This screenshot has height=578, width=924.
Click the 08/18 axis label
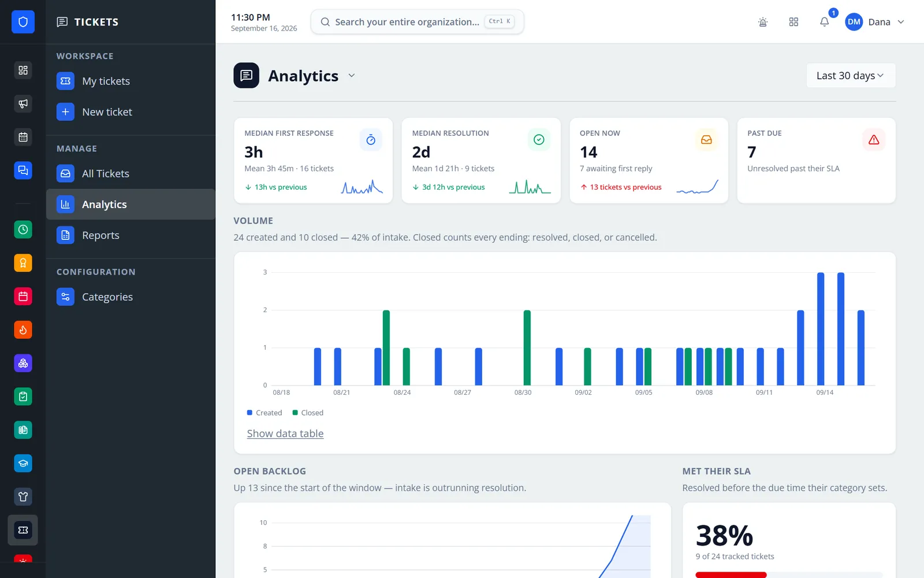[281, 392]
